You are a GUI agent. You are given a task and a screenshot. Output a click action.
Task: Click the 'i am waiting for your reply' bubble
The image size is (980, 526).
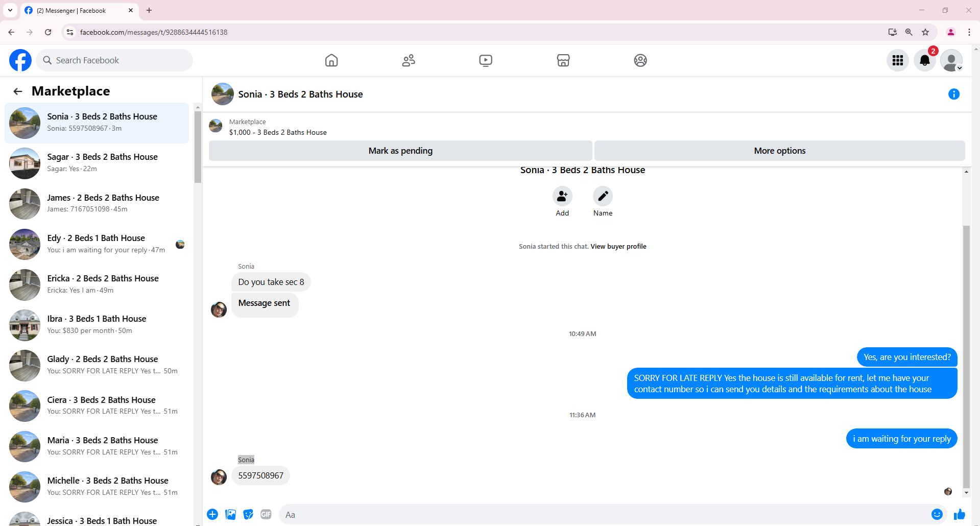(x=902, y=439)
